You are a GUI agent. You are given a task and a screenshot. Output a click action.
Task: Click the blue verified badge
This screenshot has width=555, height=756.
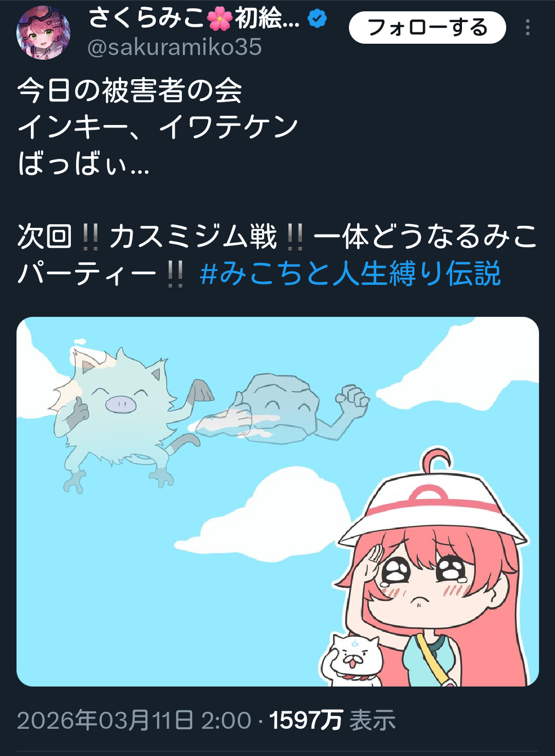pos(318,19)
